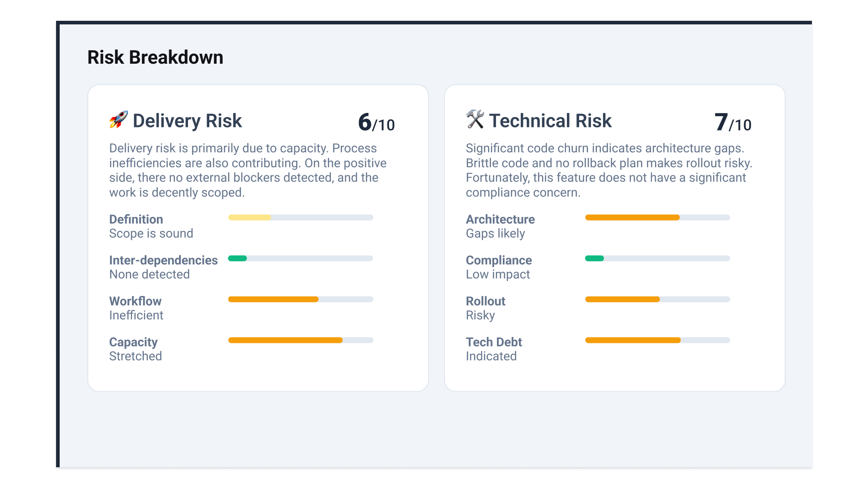Select the Architecture label
The height and width of the screenshot is (488, 868).
tap(500, 220)
